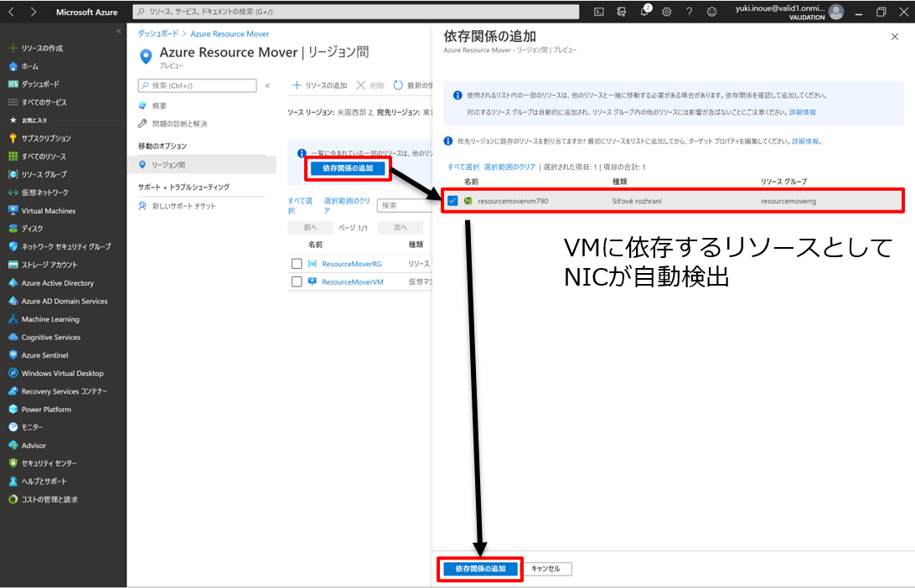Open Advisor in sidebar

(27, 445)
